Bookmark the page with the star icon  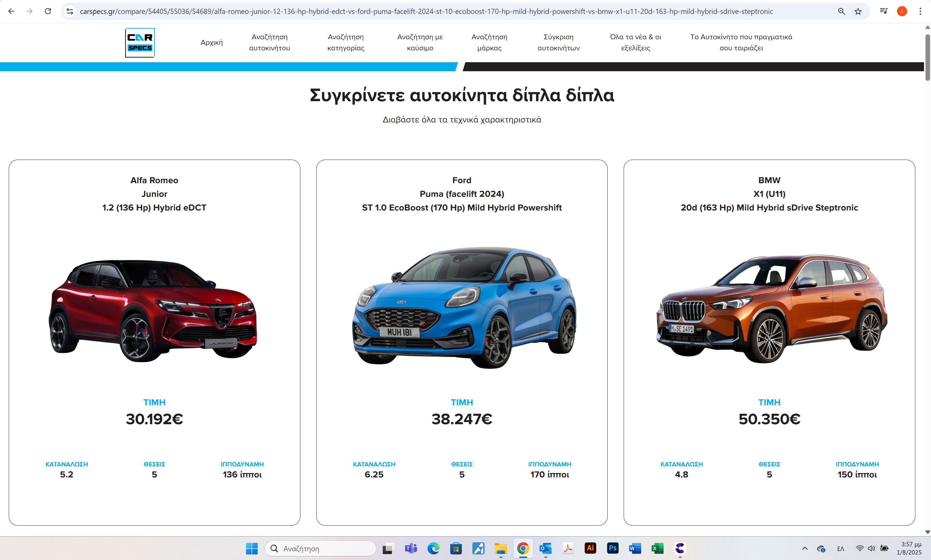click(858, 11)
